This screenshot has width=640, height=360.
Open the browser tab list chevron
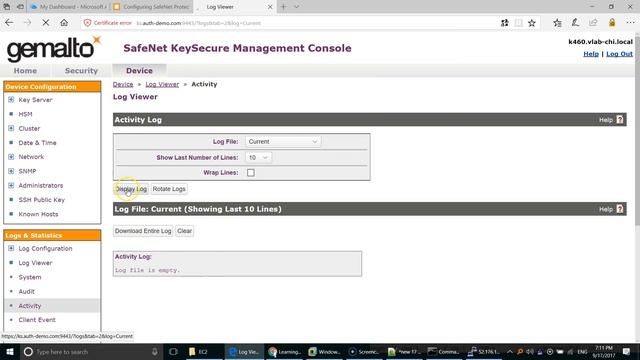pos(297,7)
